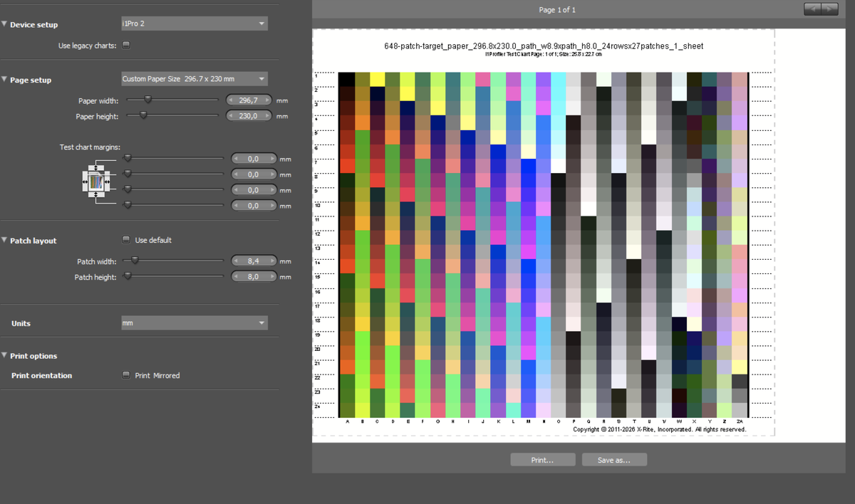
Task: Enable the Print Mirrored option
Action: point(126,375)
